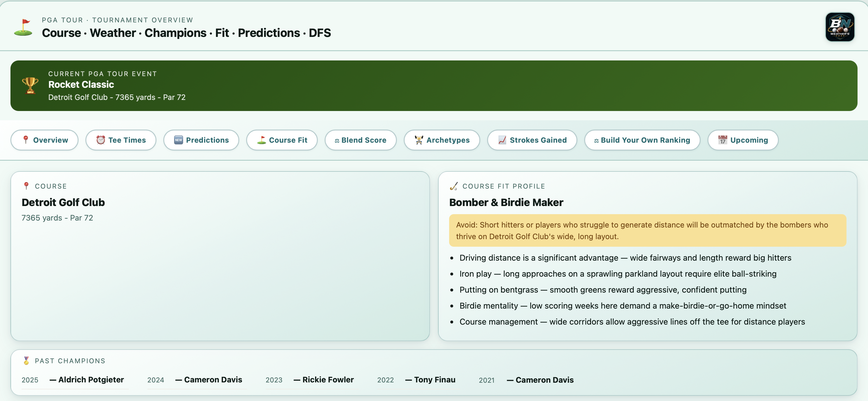
Task: Click the PAST CHAMPIONS section label
Action: [70, 361]
